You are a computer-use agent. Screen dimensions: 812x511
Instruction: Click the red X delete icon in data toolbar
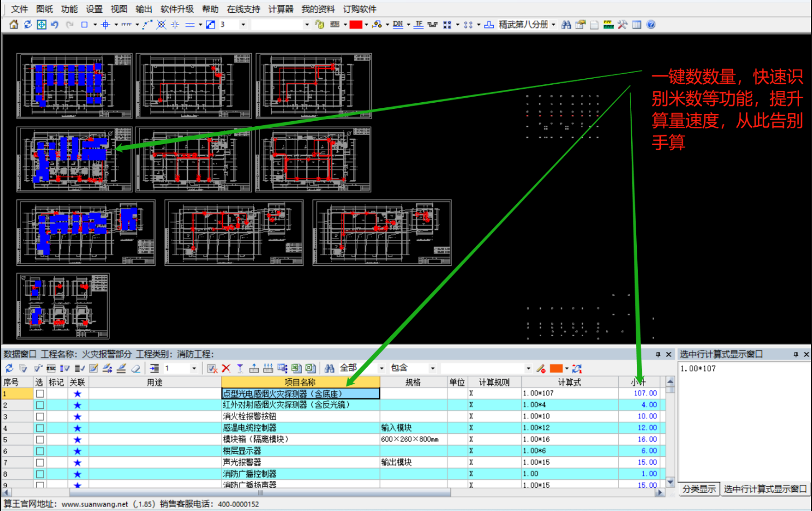226,368
